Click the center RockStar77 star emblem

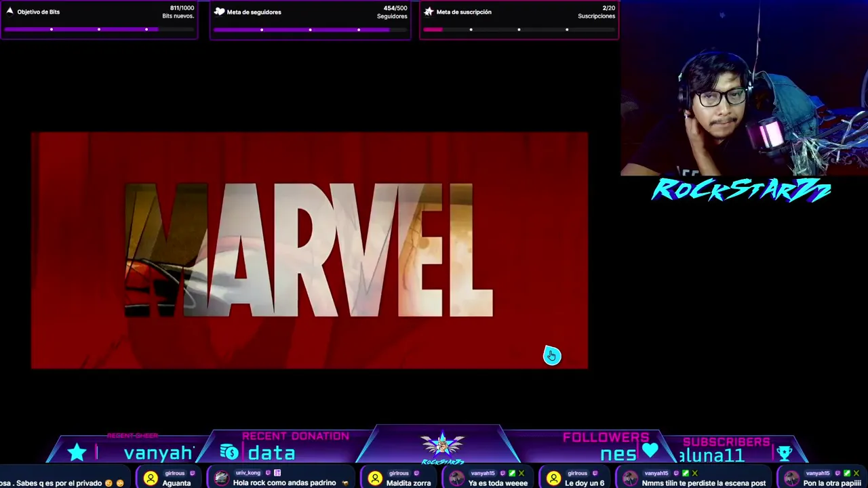442,445
